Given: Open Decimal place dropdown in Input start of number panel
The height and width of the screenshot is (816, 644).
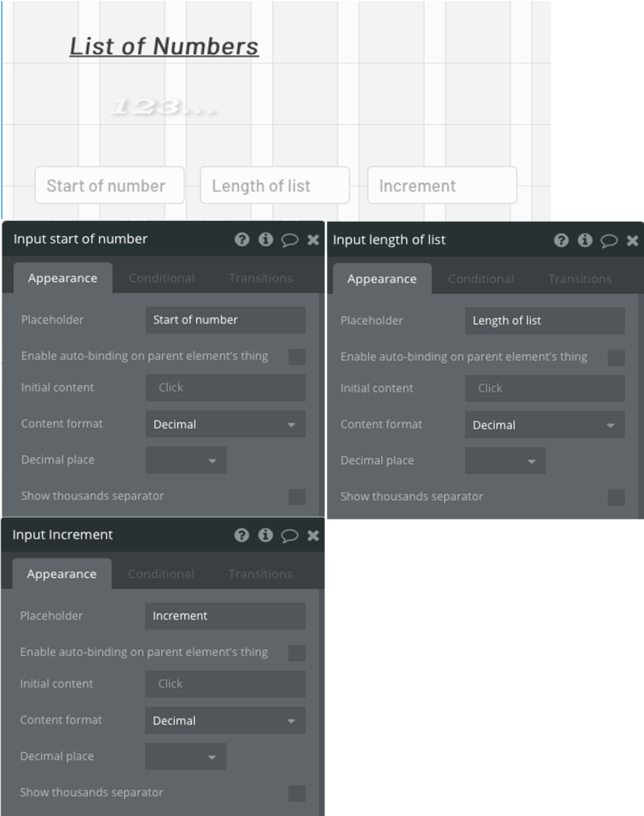Looking at the screenshot, I should coord(186,460).
